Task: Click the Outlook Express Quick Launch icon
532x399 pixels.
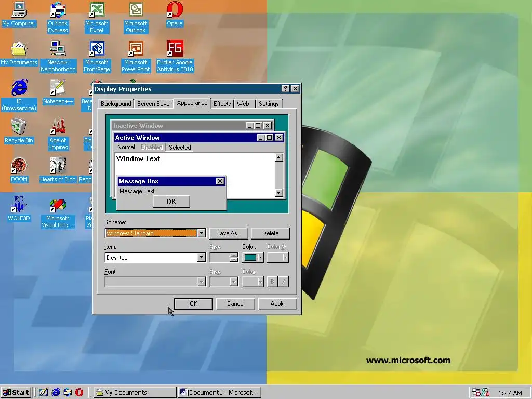Action: point(68,392)
